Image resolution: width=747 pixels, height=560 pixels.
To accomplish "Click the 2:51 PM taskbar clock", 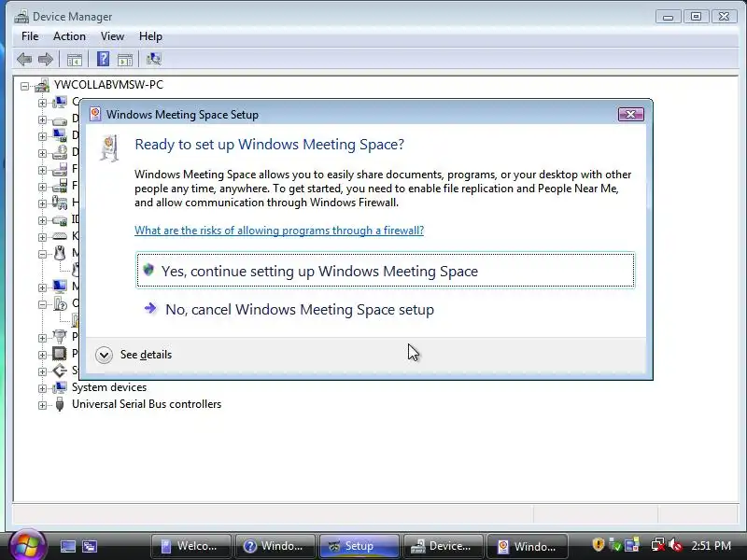I will tap(711, 545).
